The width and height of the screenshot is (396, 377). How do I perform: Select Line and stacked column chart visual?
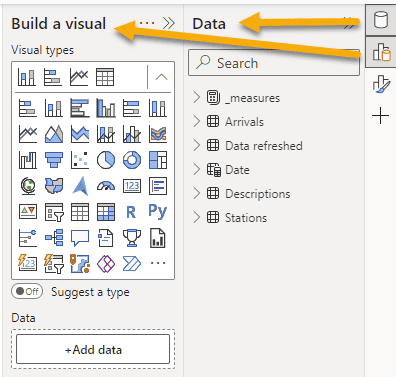[106, 134]
